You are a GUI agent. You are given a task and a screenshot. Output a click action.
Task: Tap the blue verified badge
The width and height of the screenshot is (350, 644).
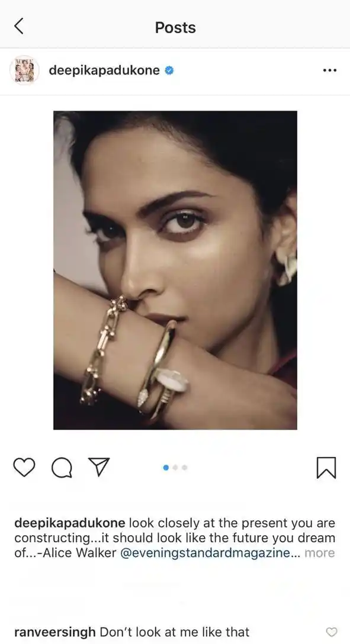[x=169, y=70]
